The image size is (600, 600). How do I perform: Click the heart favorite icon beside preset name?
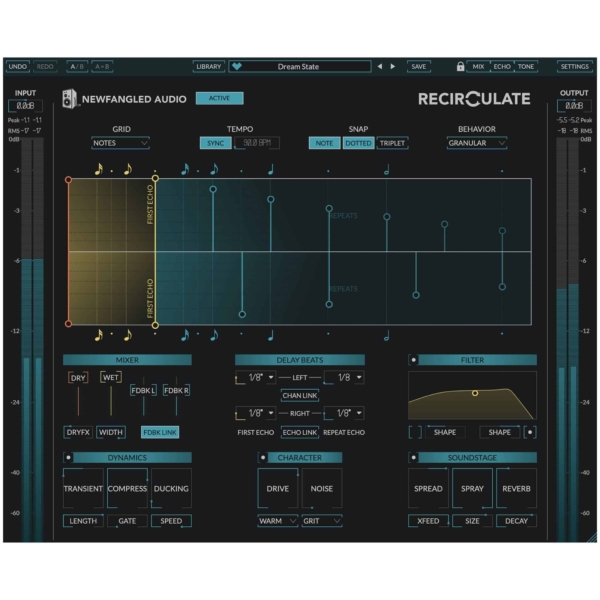click(x=237, y=66)
